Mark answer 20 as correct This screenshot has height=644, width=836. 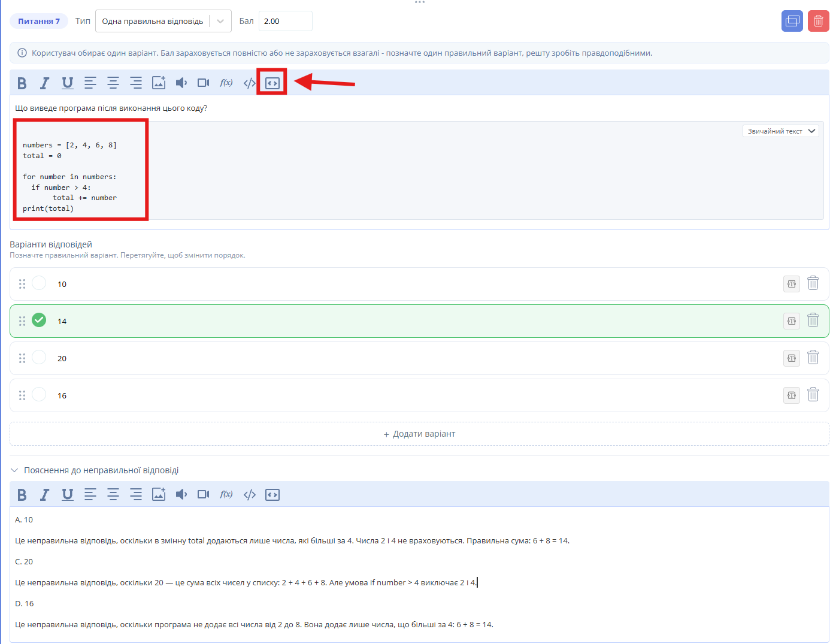(39, 357)
